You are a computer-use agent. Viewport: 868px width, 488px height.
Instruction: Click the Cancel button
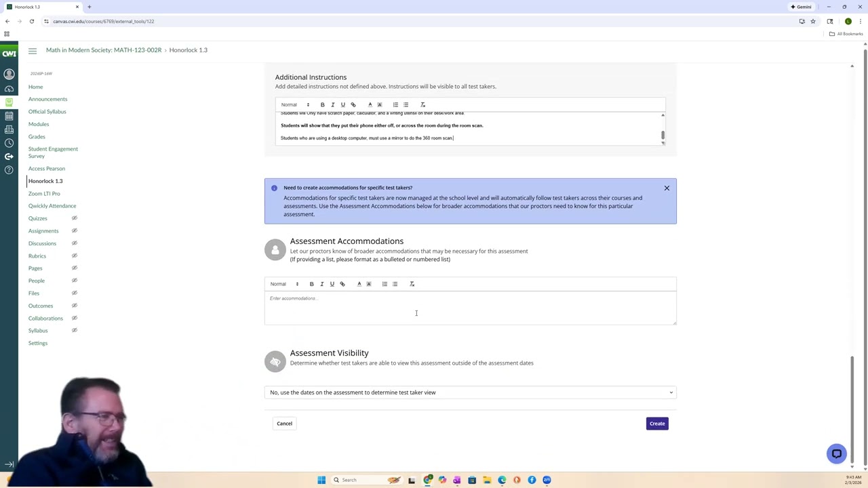coord(284,424)
